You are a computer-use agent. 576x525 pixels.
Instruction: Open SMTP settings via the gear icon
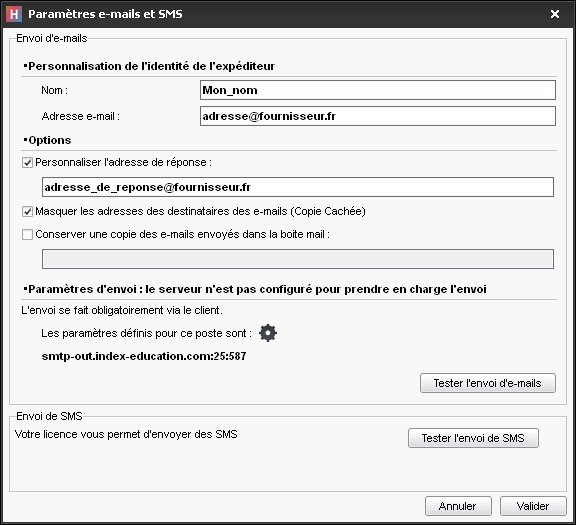[x=268, y=333]
